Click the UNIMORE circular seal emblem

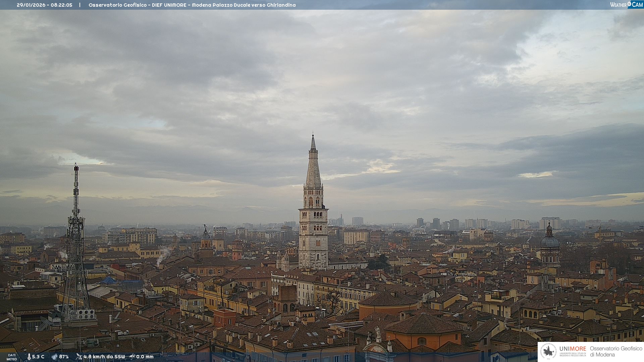point(548,352)
